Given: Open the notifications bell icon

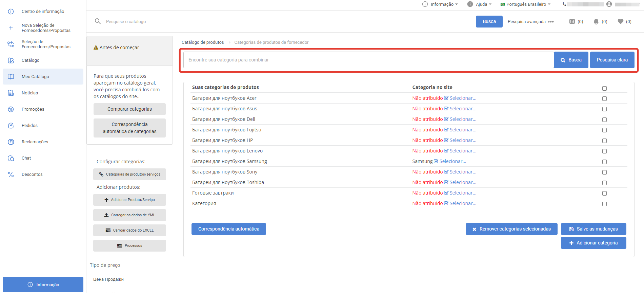Looking at the screenshot, I should point(596,21).
